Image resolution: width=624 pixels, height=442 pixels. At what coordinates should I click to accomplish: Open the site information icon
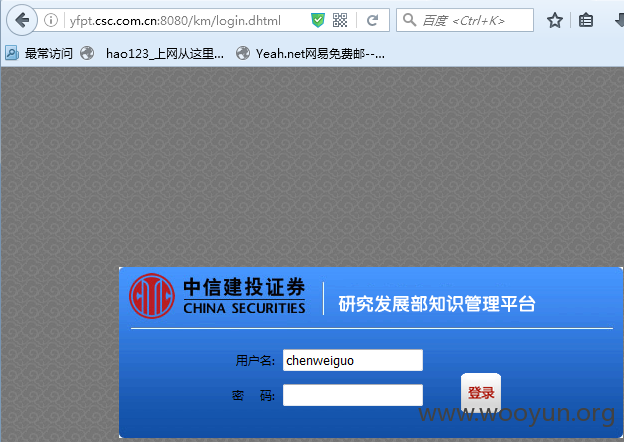tap(51, 20)
